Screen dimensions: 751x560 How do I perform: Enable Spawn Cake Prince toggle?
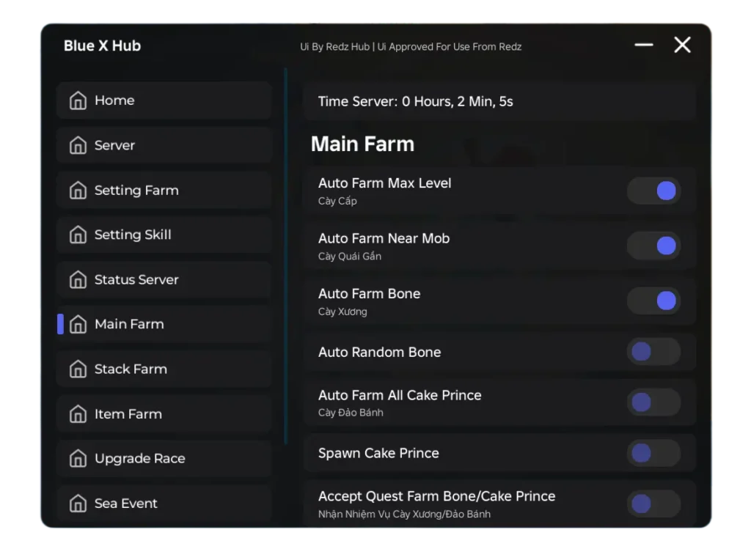pyautogui.click(x=653, y=453)
